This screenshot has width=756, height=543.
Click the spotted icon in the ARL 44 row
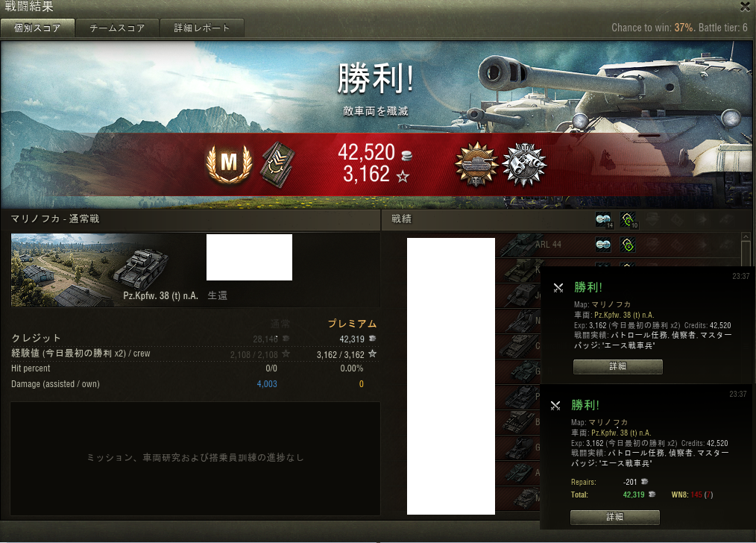(x=603, y=245)
